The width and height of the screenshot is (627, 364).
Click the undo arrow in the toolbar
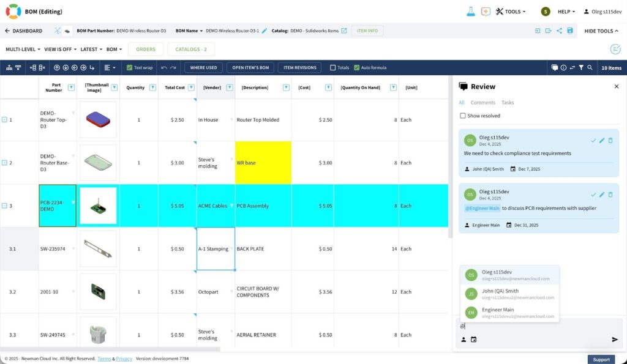tap(164, 68)
